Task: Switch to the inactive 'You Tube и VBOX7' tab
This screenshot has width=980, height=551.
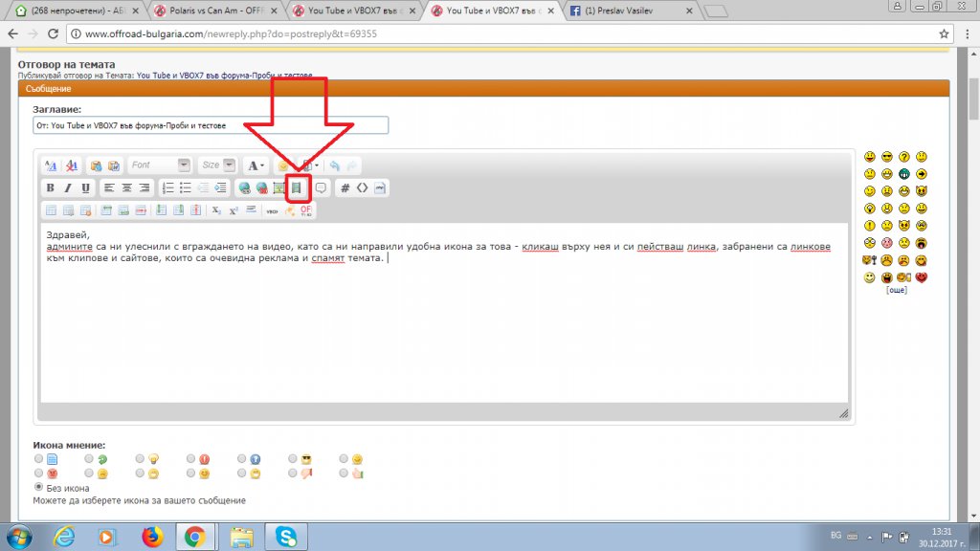Action: click(x=354, y=11)
